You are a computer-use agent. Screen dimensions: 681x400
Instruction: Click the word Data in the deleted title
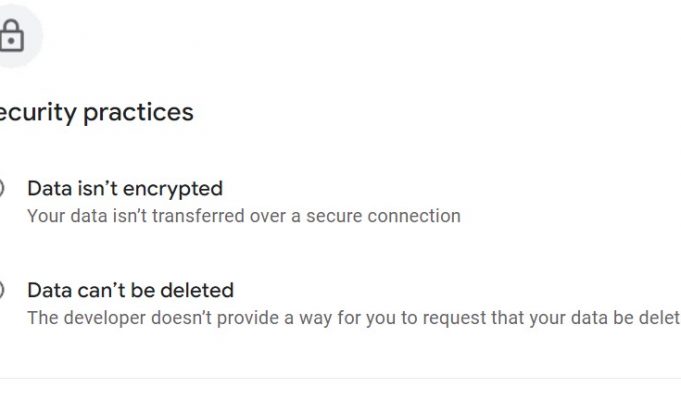(50, 290)
